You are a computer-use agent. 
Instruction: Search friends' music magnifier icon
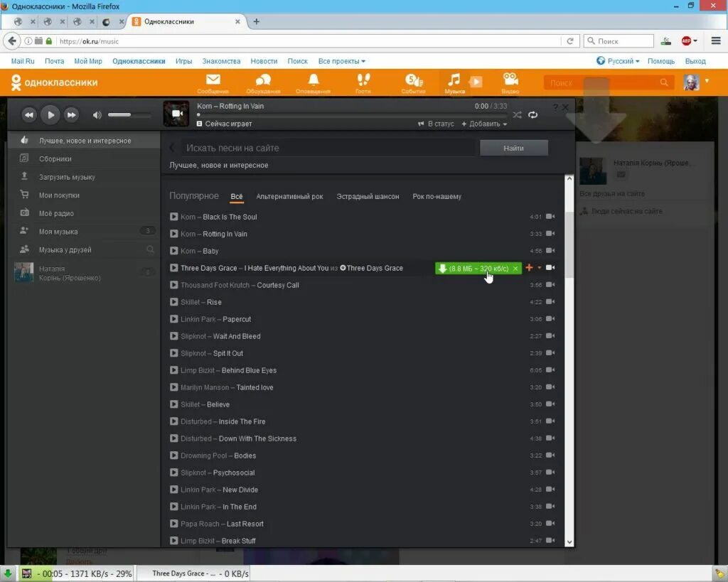[150, 249]
